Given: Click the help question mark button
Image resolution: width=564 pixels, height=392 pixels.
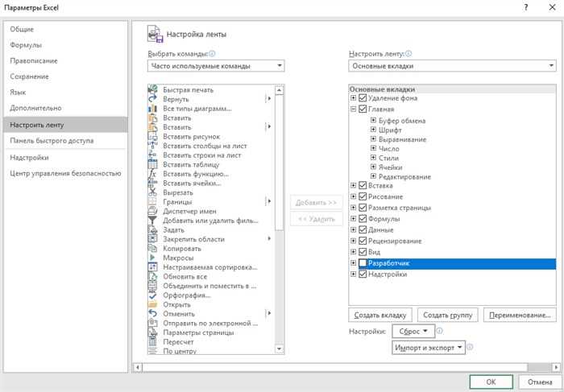Looking at the screenshot, I should [x=526, y=7].
